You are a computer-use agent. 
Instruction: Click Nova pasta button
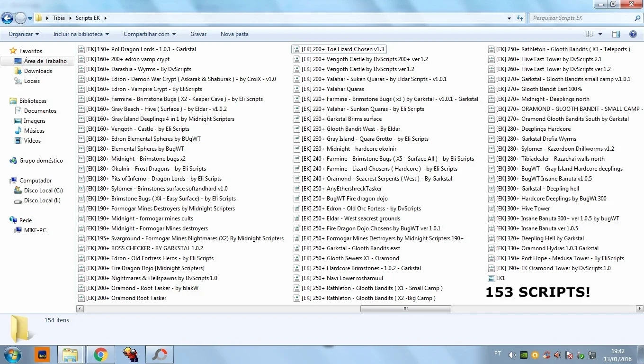234,34
